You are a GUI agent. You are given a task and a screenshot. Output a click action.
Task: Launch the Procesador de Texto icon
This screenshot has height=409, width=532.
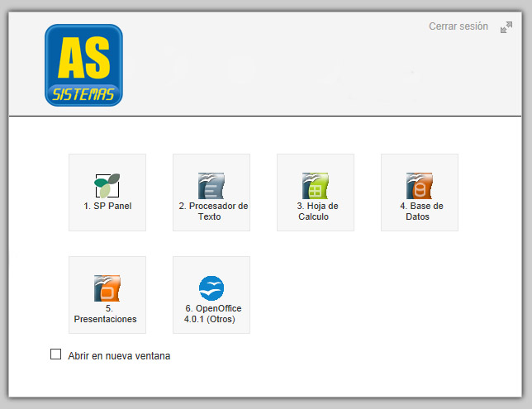(x=211, y=186)
